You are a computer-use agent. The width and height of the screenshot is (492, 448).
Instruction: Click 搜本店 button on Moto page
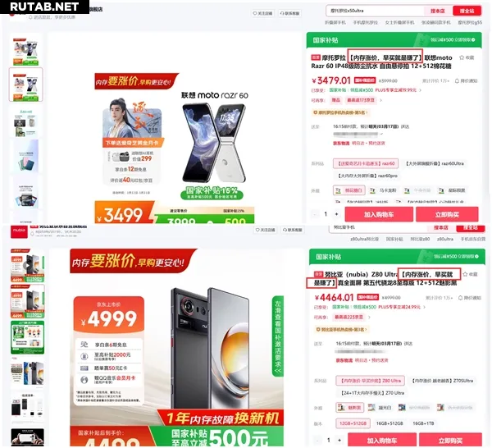coord(438,11)
